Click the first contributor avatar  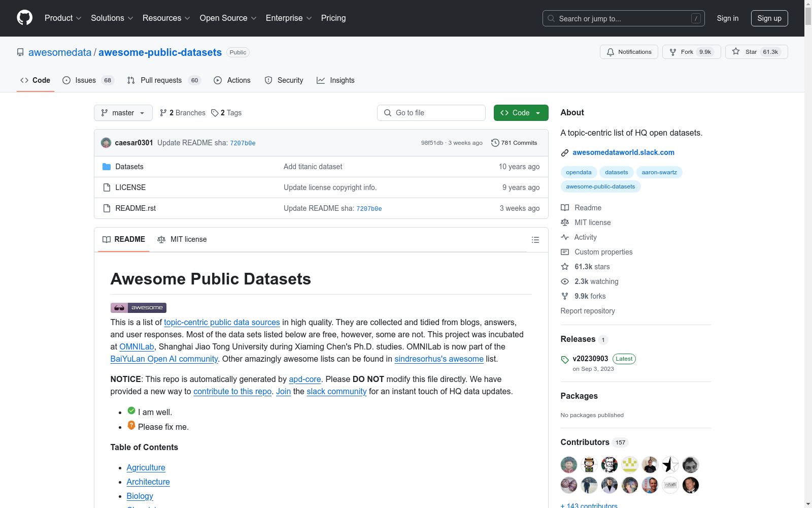point(569,465)
